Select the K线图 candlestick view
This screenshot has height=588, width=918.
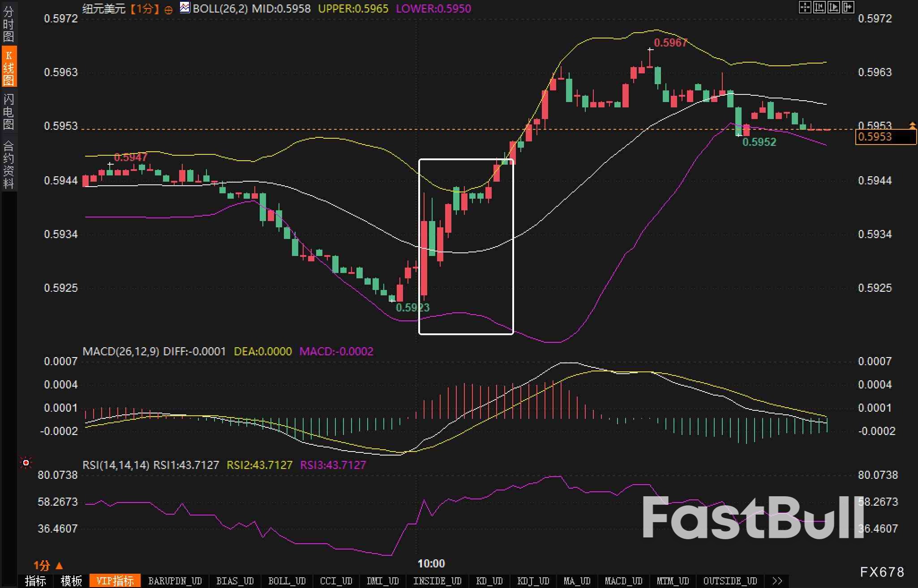[x=9, y=67]
